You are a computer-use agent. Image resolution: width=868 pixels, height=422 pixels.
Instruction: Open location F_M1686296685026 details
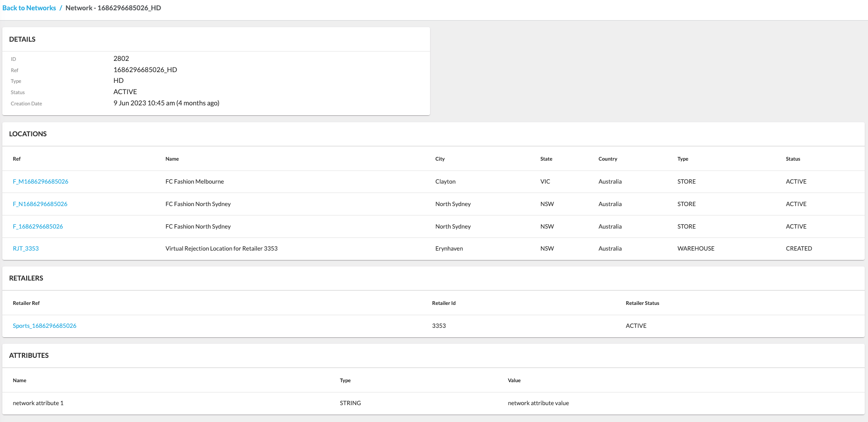click(x=41, y=181)
